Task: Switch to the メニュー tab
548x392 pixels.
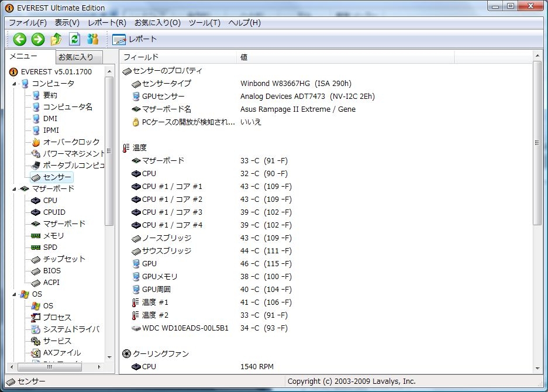Action: click(x=31, y=57)
